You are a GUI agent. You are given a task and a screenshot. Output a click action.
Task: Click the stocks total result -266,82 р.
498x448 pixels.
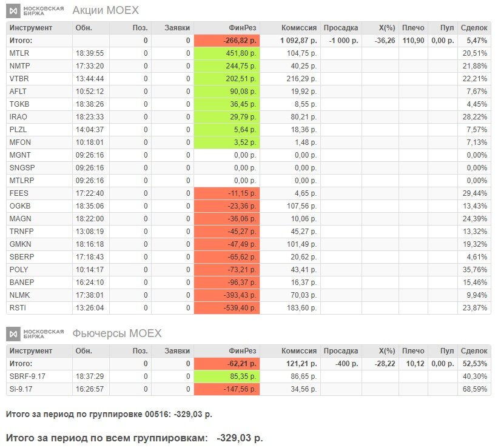(227, 41)
